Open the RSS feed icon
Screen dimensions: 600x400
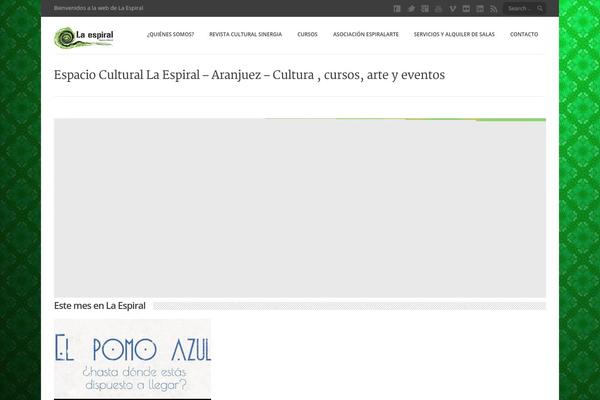[x=494, y=8]
